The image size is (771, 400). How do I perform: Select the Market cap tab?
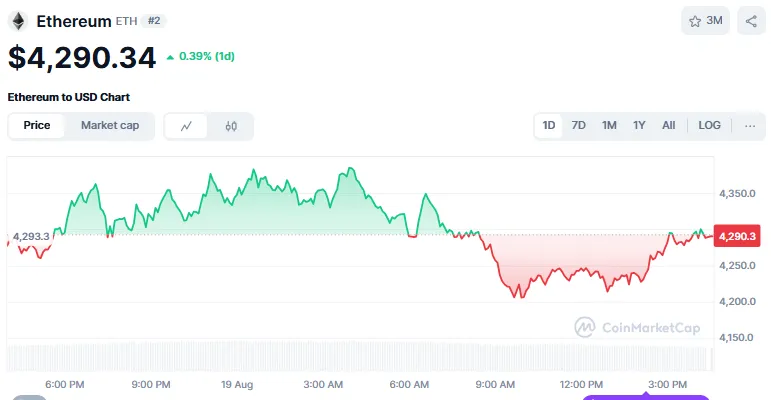point(110,126)
